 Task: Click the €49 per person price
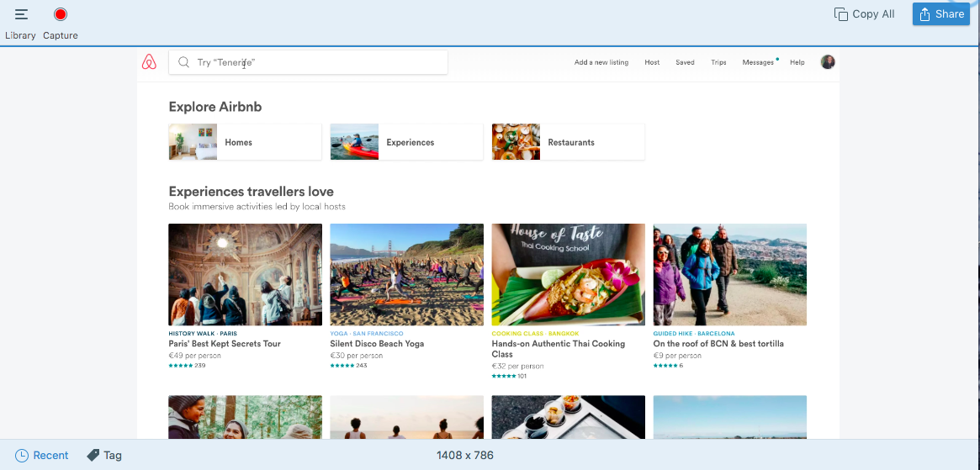click(194, 356)
